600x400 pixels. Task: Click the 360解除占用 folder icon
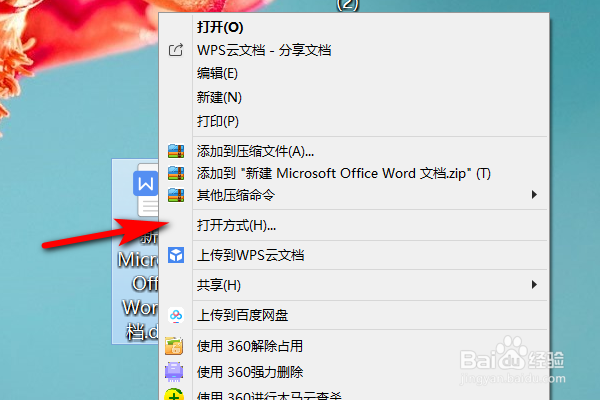(174, 346)
